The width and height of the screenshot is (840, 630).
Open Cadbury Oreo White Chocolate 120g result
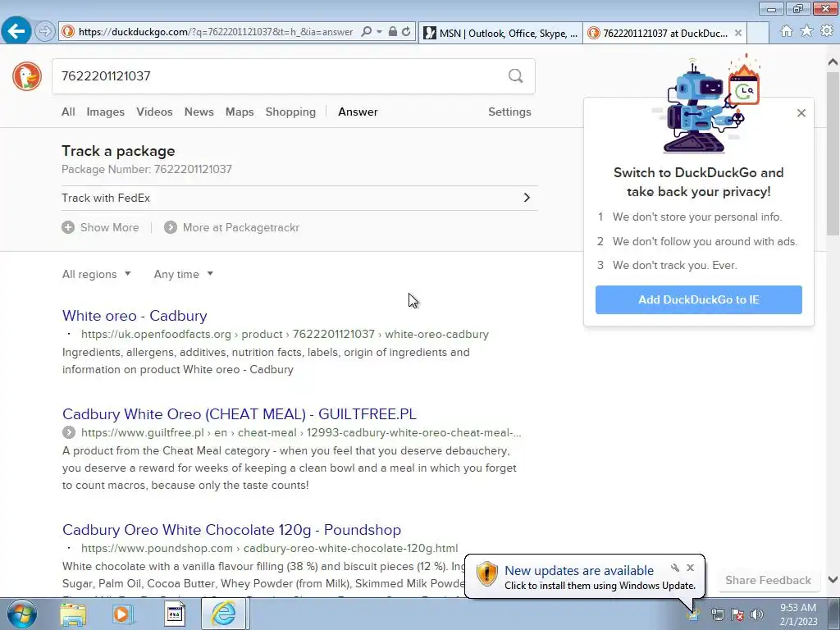[231, 530]
